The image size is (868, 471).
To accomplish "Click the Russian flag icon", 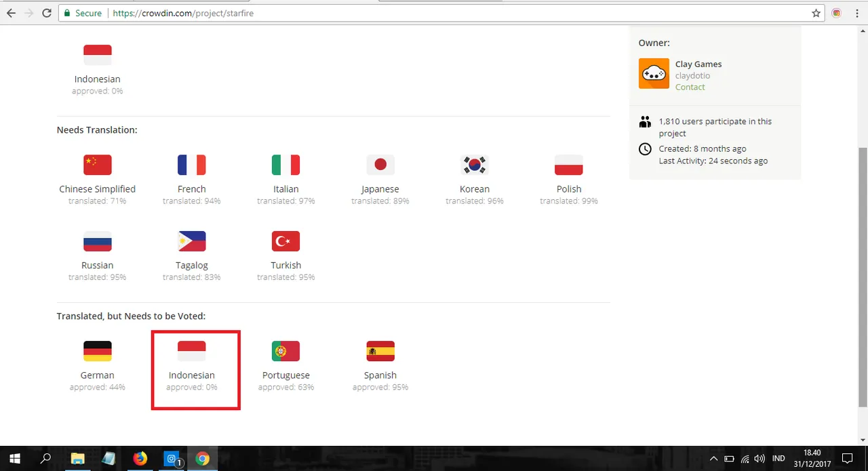I will pyautogui.click(x=98, y=241).
